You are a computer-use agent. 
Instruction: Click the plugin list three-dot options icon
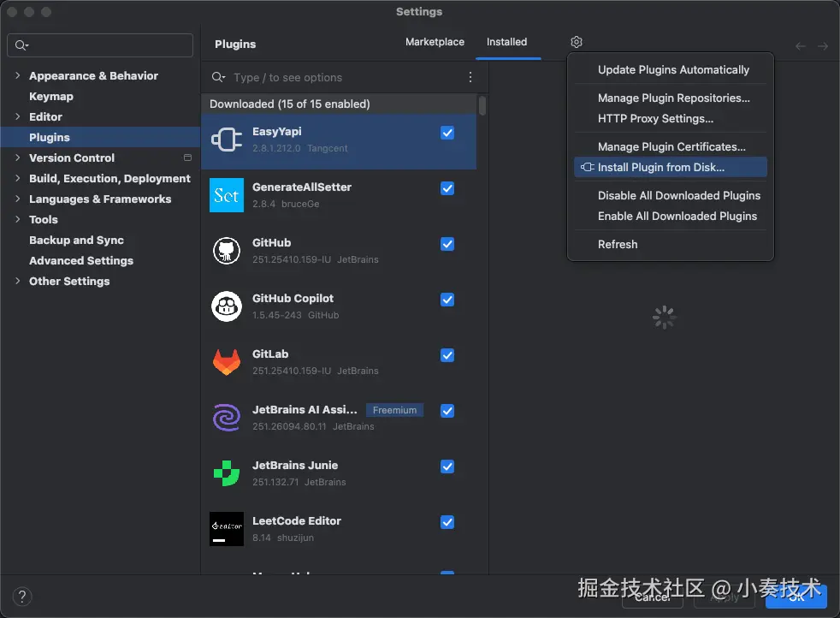(470, 77)
